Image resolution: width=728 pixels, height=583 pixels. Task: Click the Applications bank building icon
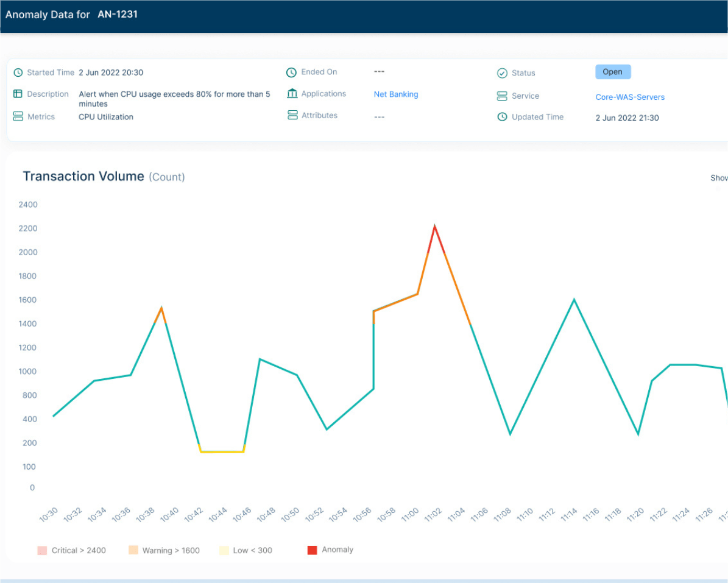tap(292, 94)
